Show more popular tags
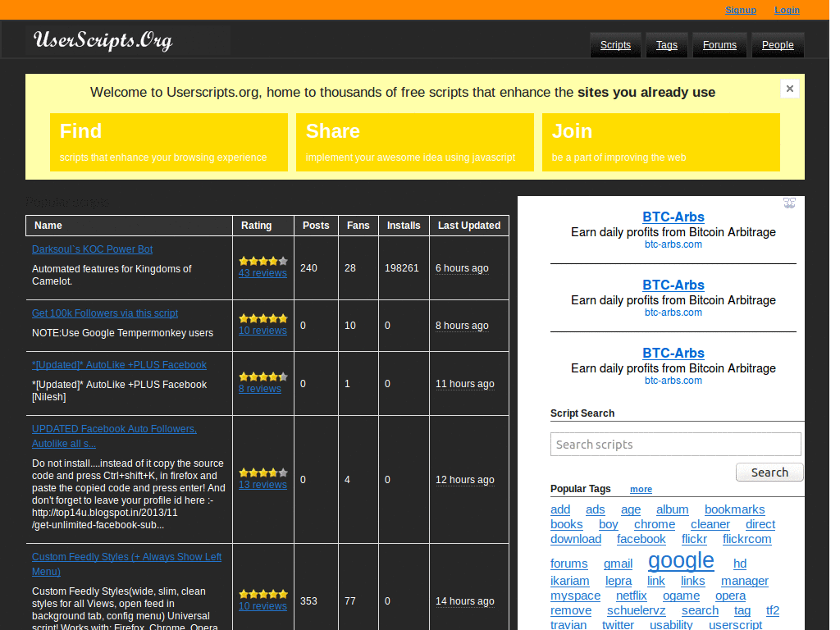Viewport: 840px width, 630px height. [x=641, y=489]
